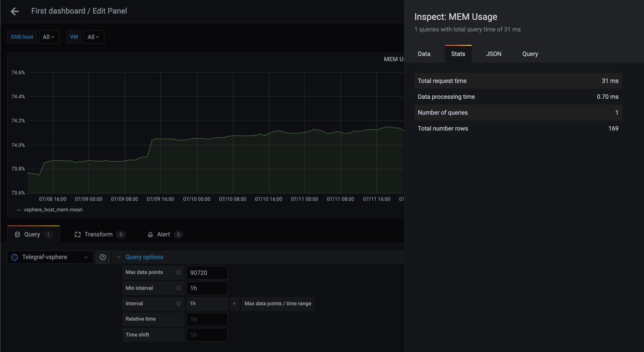Viewport: 644px width, 352px height.
Task: Click the Interval 1h value
Action: (x=207, y=304)
